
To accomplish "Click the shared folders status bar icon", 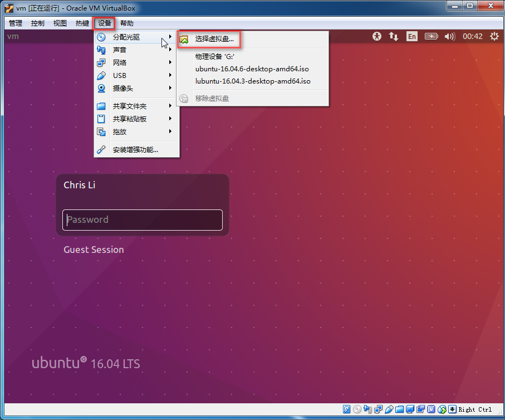I will tap(399, 409).
